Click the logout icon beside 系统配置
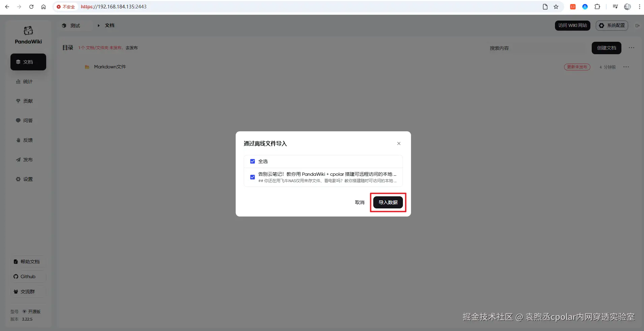The height and width of the screenshot is (331, 644). [x=637, y=26]
